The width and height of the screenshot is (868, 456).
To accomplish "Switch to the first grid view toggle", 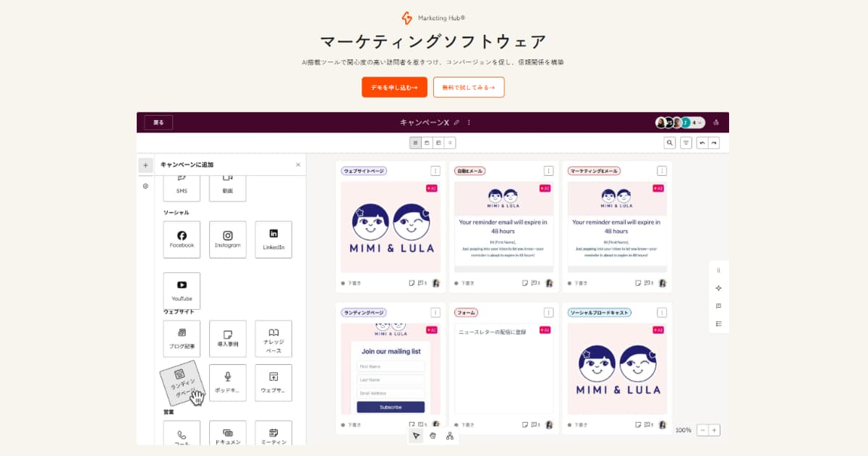I will point(416,143).
